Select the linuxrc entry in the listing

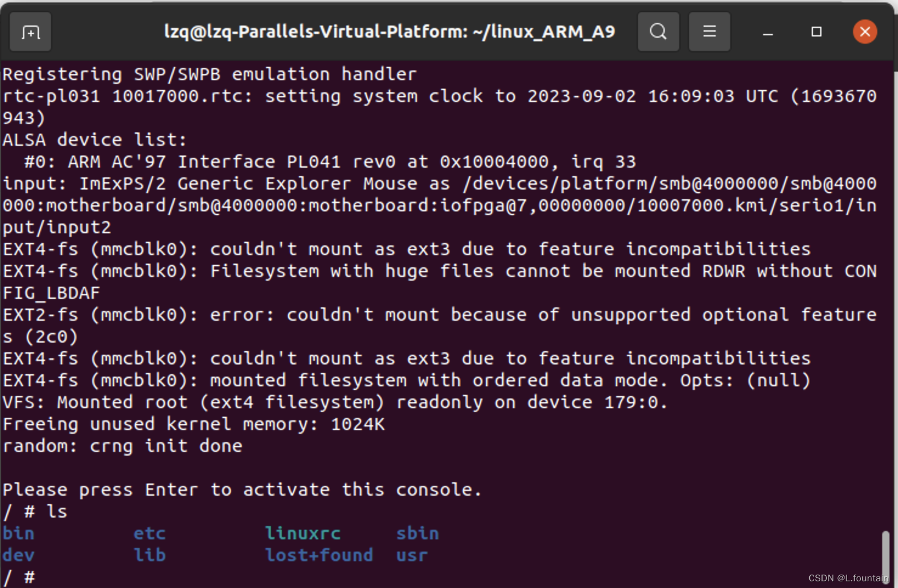[x=302, y=533]
